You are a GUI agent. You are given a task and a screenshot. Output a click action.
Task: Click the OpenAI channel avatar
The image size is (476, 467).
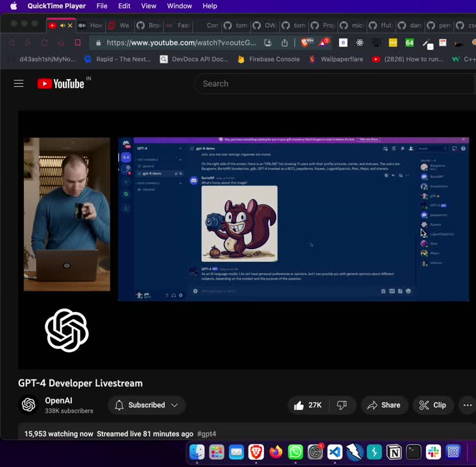click(29, 405)
